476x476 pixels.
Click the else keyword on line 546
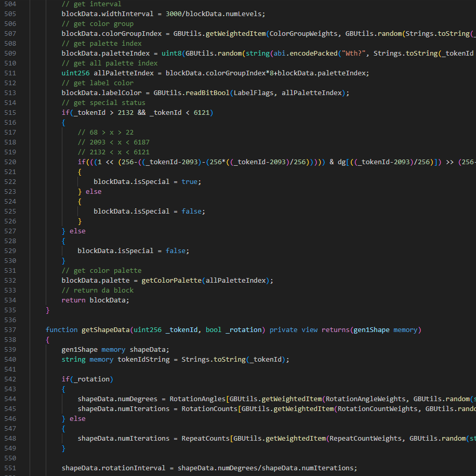pyautogui.click(x=77, y=419)
